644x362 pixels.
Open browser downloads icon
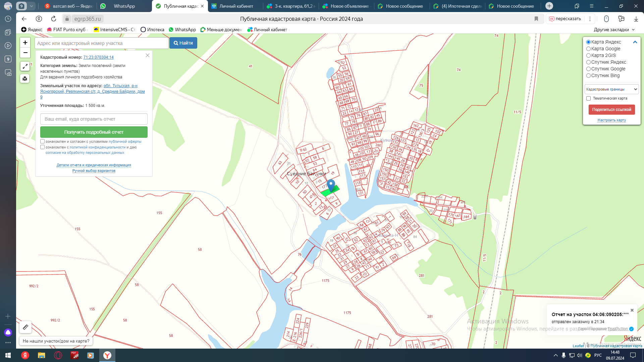tap(636, 19)
